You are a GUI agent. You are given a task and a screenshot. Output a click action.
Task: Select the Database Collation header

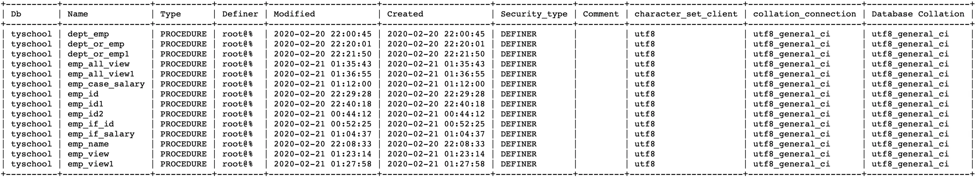[x=918, y=14]
